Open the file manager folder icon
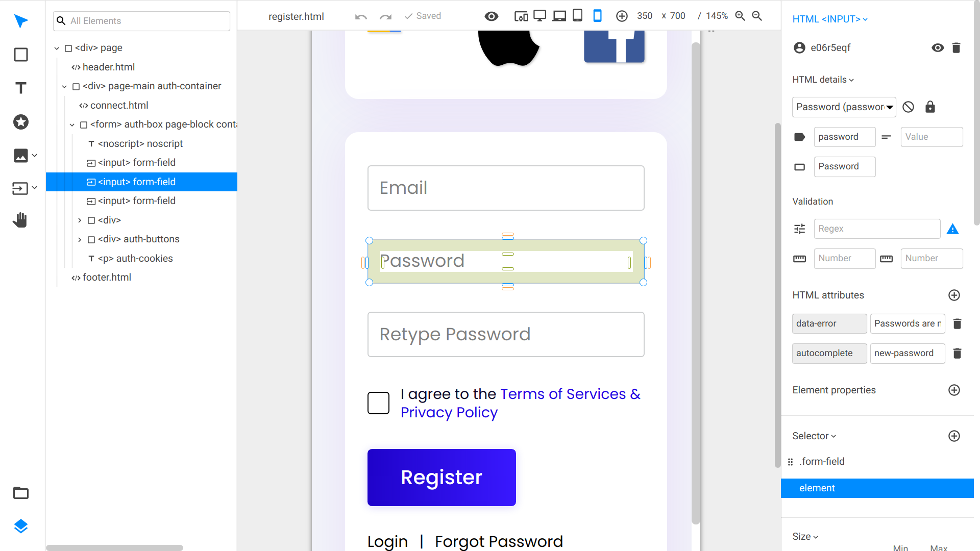 [20, 493]
